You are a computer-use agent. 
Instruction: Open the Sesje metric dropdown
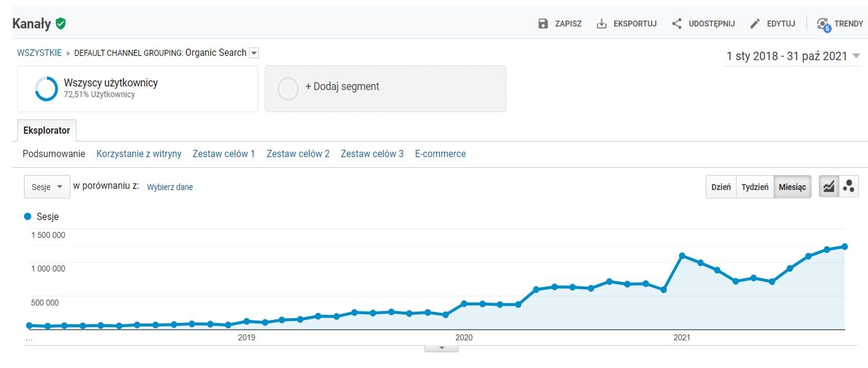pos(47,187)
